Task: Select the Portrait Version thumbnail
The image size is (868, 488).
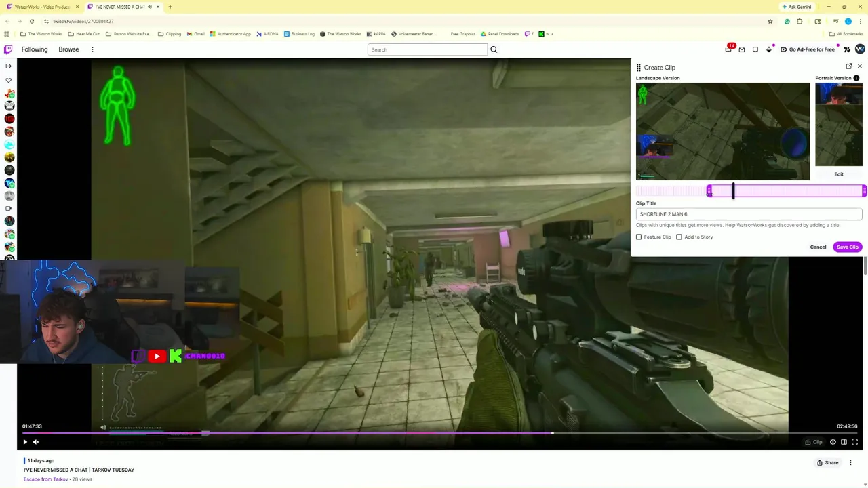Action: coord(839,124)
